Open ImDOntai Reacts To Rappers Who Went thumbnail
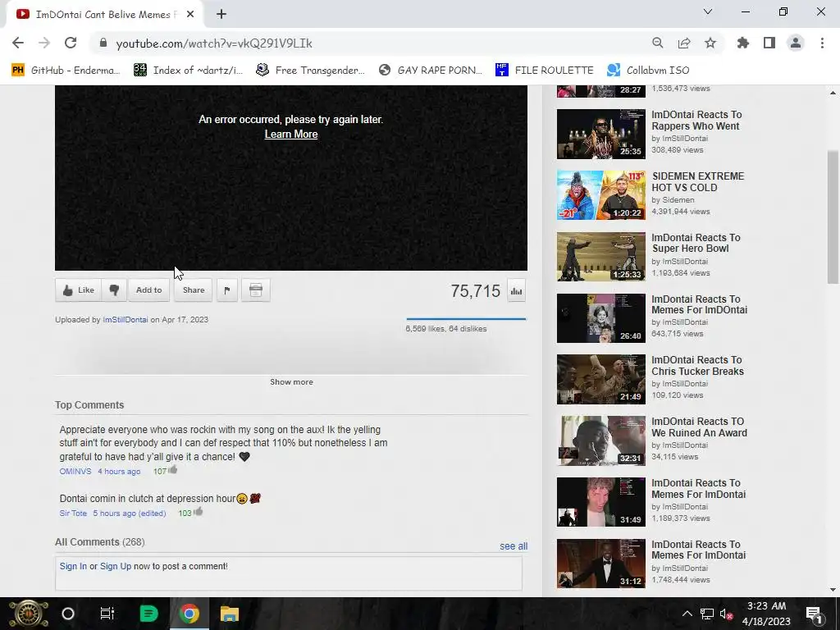This screenshot has height=630, width=840. click(601, 134)
